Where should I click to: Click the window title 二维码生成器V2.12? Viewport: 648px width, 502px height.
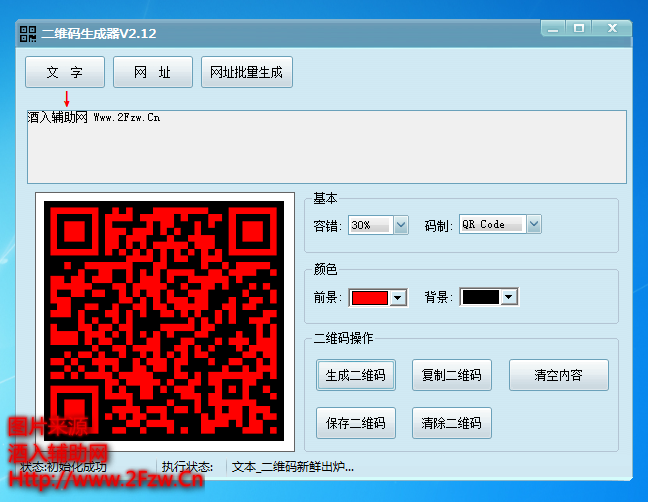[x=99, y=33]
